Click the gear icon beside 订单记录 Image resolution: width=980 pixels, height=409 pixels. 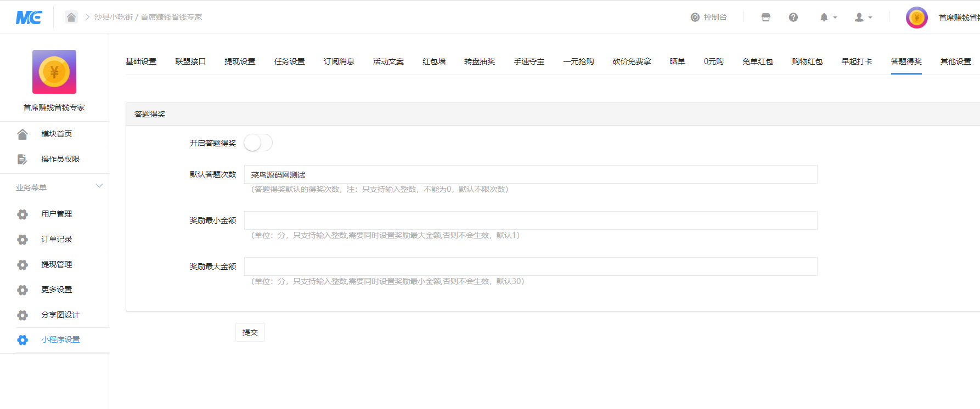22,240
